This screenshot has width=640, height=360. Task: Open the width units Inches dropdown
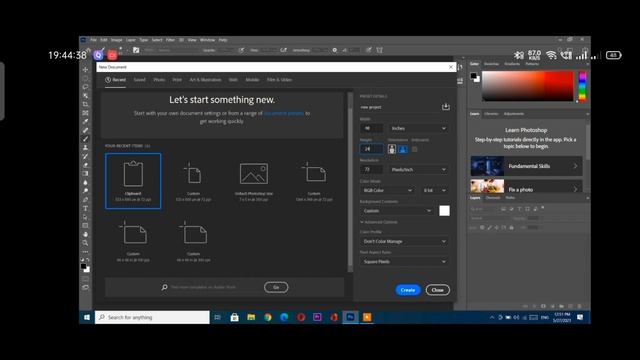[418, 128]
